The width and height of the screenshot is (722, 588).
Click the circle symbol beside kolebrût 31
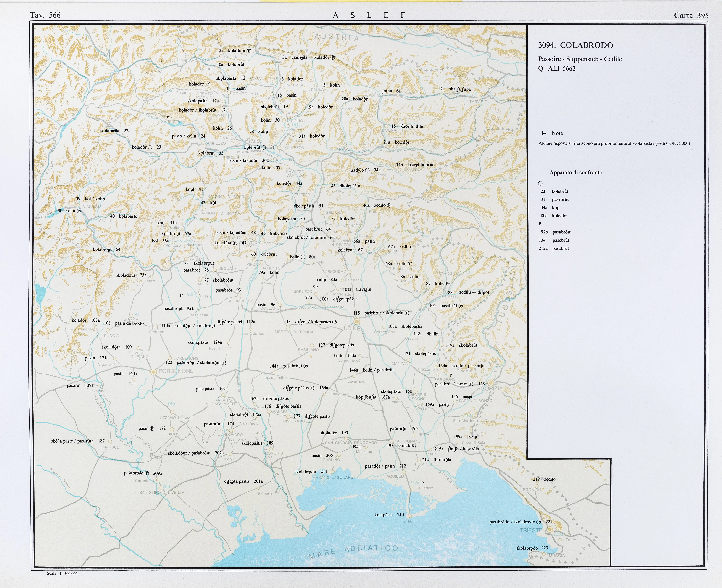click(x=264, y=147)
